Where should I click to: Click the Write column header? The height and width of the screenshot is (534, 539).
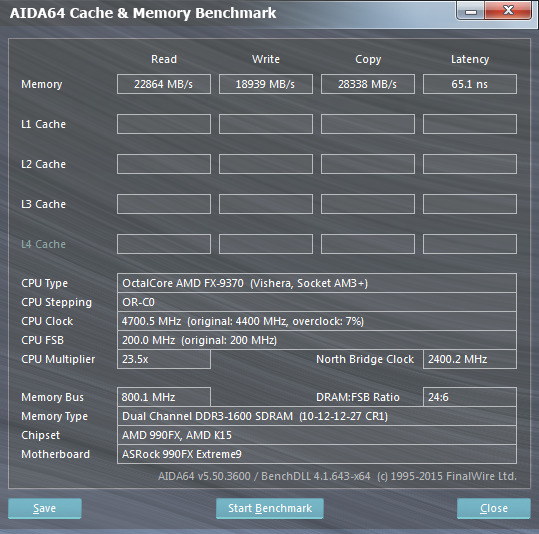point(266,59)
